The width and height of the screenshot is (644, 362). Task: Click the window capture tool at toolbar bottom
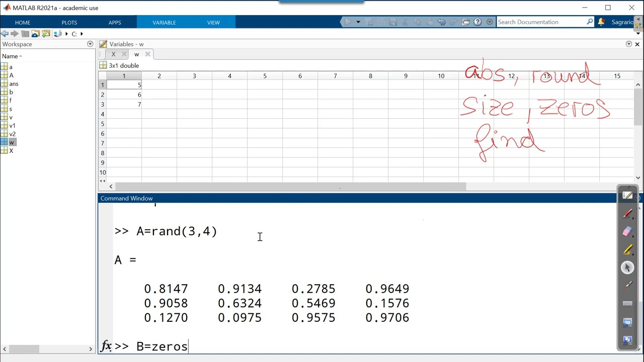[x=627, y=340]
